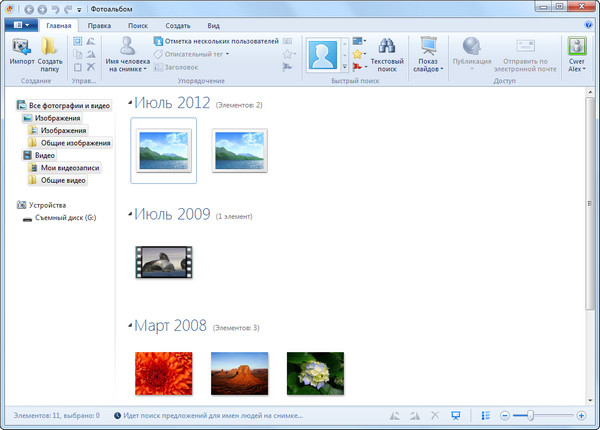Image resolution: width=600 pixels, height=430 pixels.
Task: Switch to details view in status bar
Action: [485, 415]
